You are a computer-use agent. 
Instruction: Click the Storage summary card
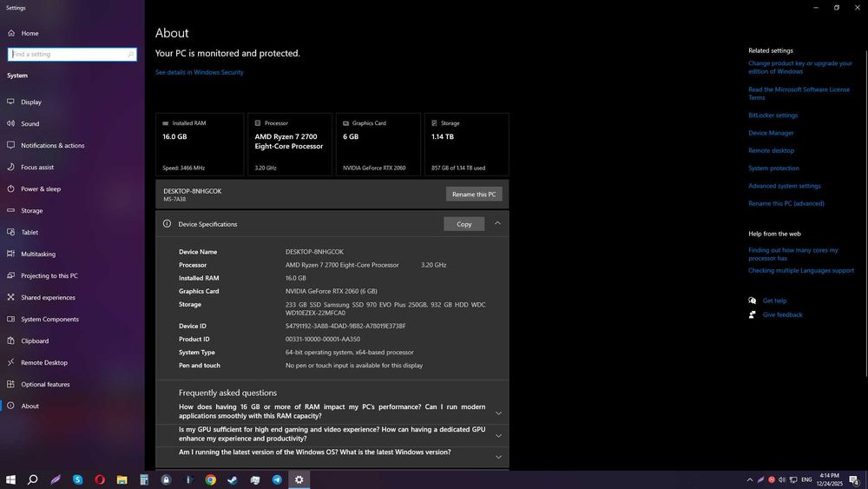click(x=467, y=144)
